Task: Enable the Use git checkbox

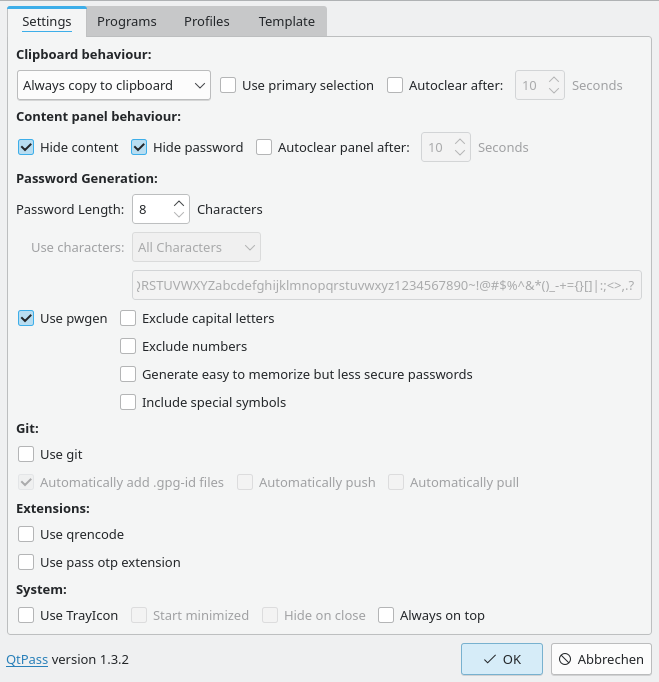Action: point(26,455)
